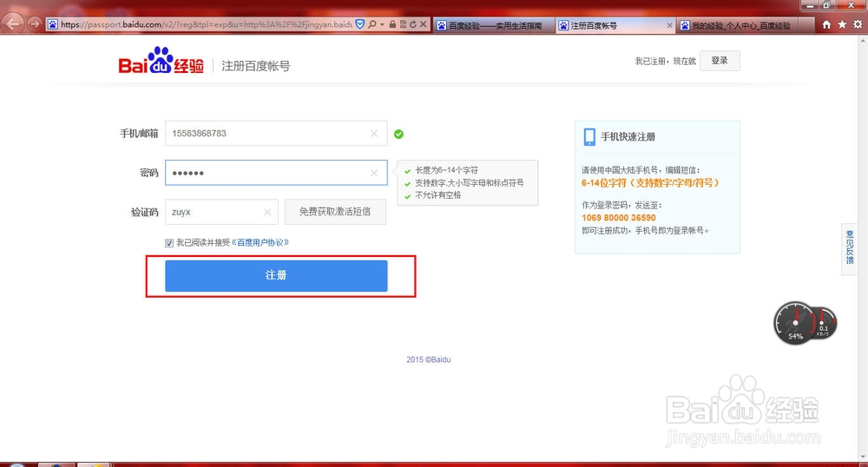
Task: Minimize the browser window
Action: [811, 5]
